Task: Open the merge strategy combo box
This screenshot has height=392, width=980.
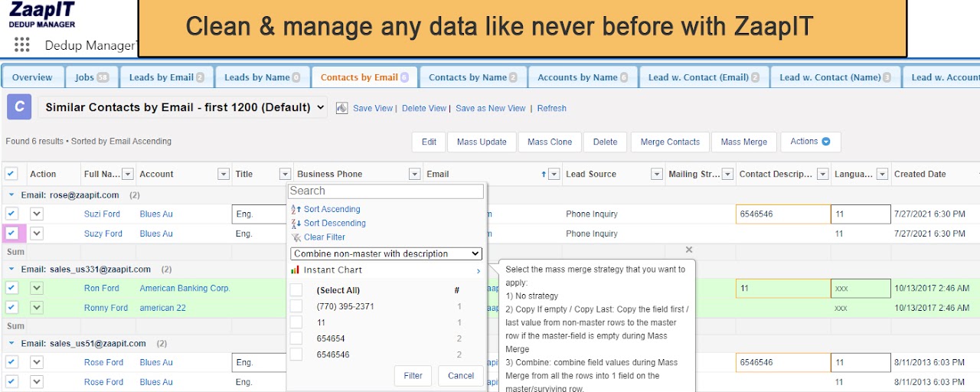Action: pos(387,253)
